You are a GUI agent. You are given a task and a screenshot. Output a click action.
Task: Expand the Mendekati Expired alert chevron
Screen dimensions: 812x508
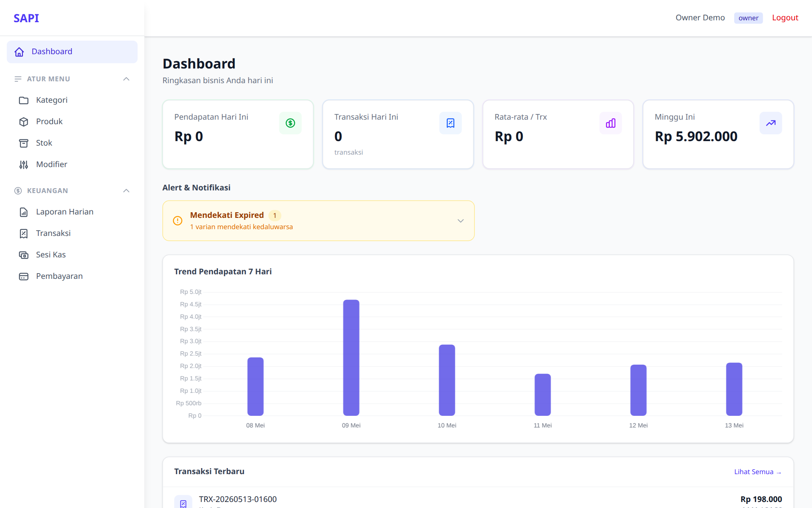(461, 221)
